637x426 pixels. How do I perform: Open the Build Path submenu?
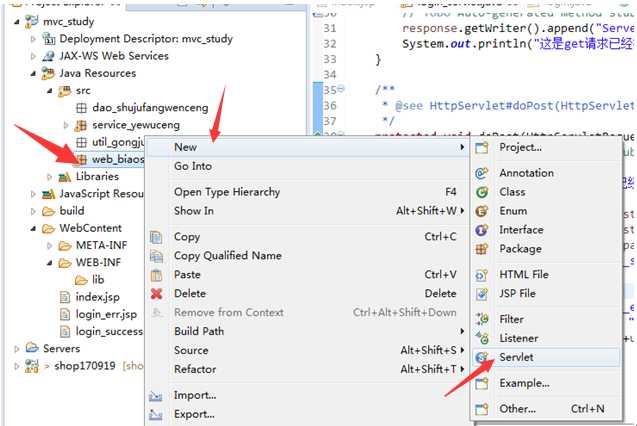click(306, 331)
